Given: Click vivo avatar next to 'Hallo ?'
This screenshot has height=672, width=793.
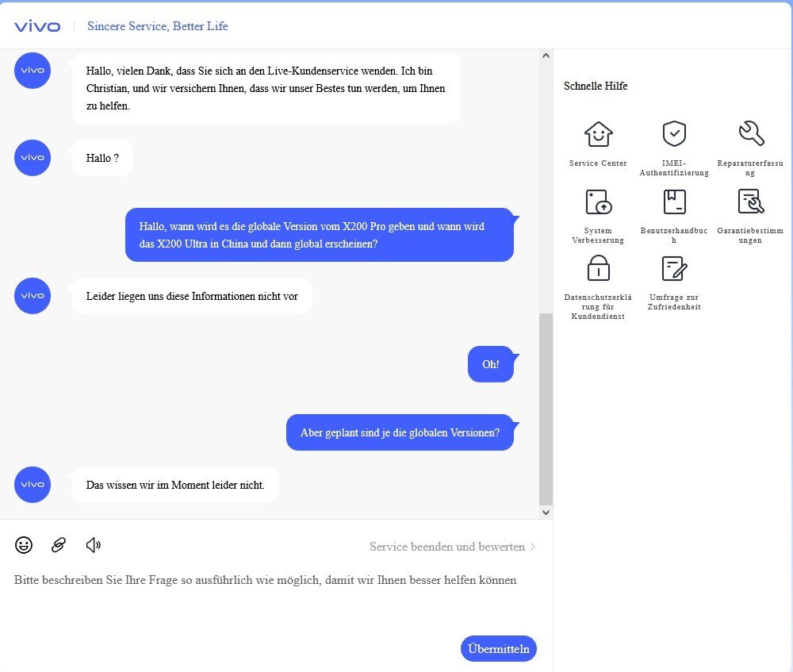Looking at the screenshot, I should pyautogui.click(x=33, y=158).
